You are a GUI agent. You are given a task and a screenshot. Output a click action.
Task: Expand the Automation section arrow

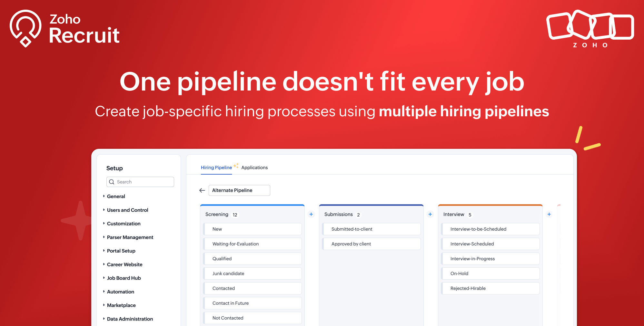[104, 292]
